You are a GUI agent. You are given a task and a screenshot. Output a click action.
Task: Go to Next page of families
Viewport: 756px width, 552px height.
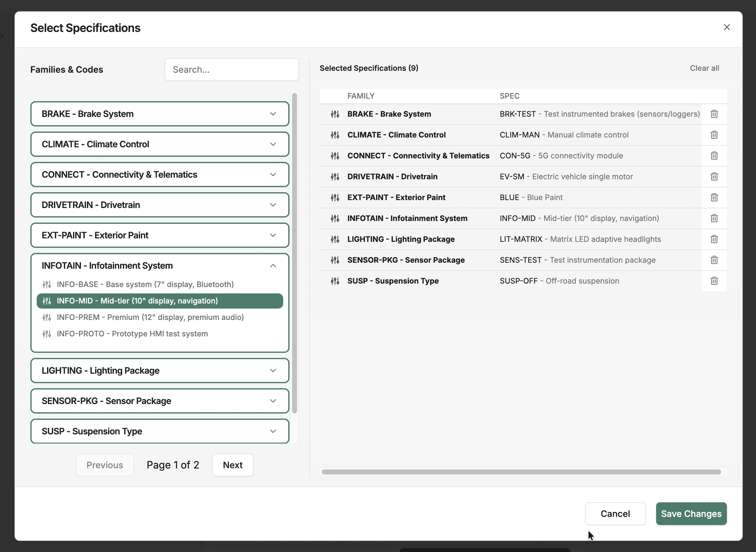pyautogui.click(x=233, y=465)
